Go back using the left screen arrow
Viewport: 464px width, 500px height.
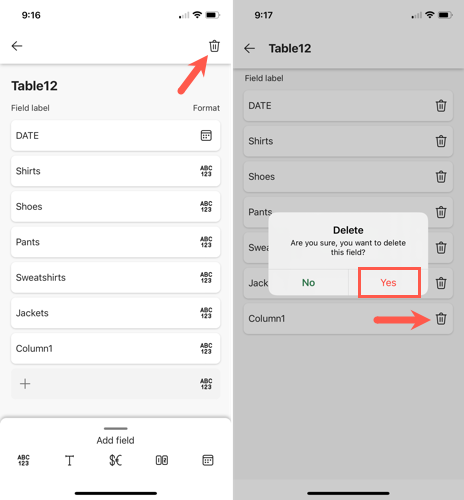pyautogui.click(x=17, y=46)
